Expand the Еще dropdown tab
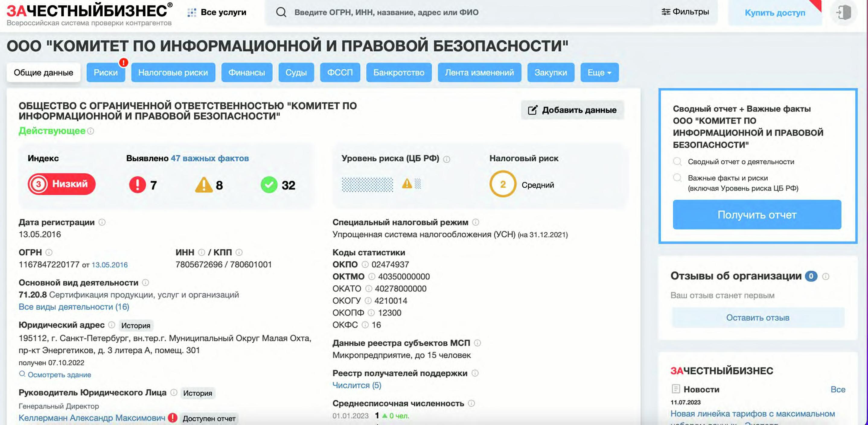This screenshot has width=868, height=425. point(599,72)
